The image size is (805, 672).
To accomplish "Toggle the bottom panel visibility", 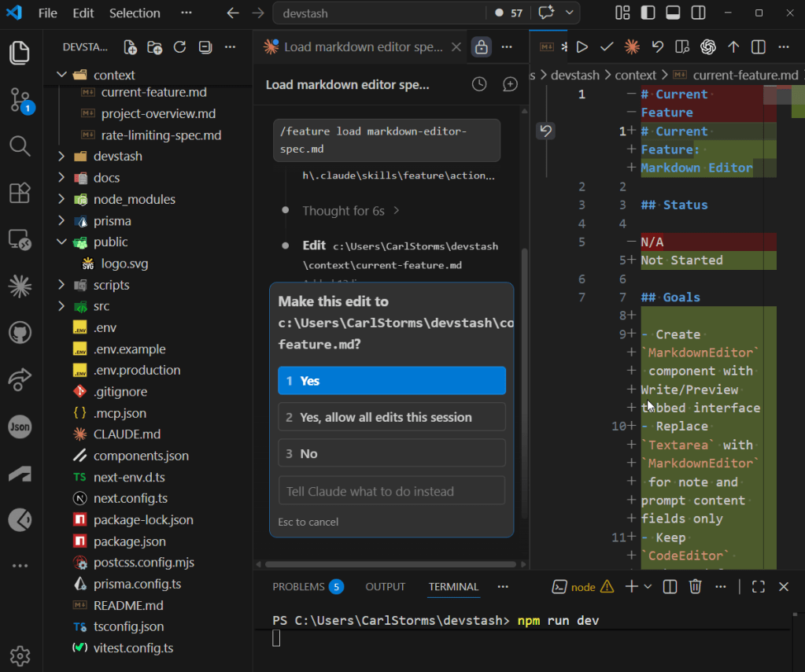I will point(673,13).
